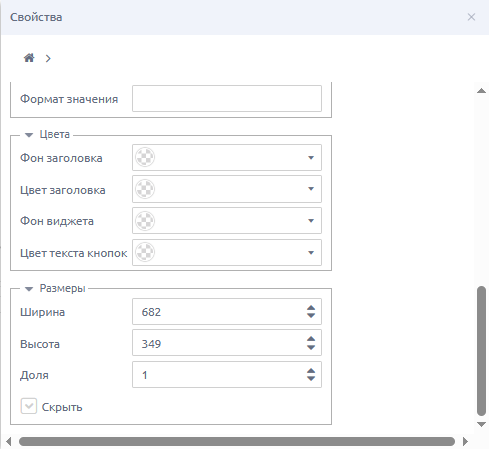
Task: Click the vertical scrollbar up arrow
Action: (481, 91)
